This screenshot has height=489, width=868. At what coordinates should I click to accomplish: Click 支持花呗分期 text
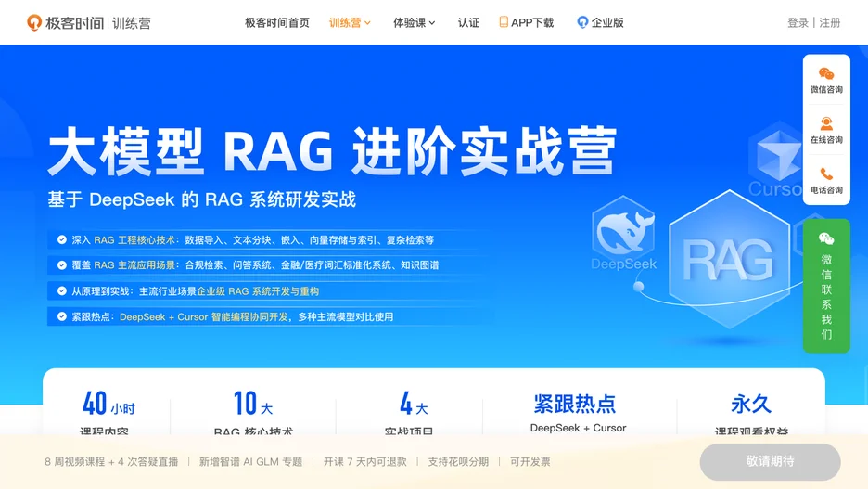pyautogui.click(x=458, y=462)
